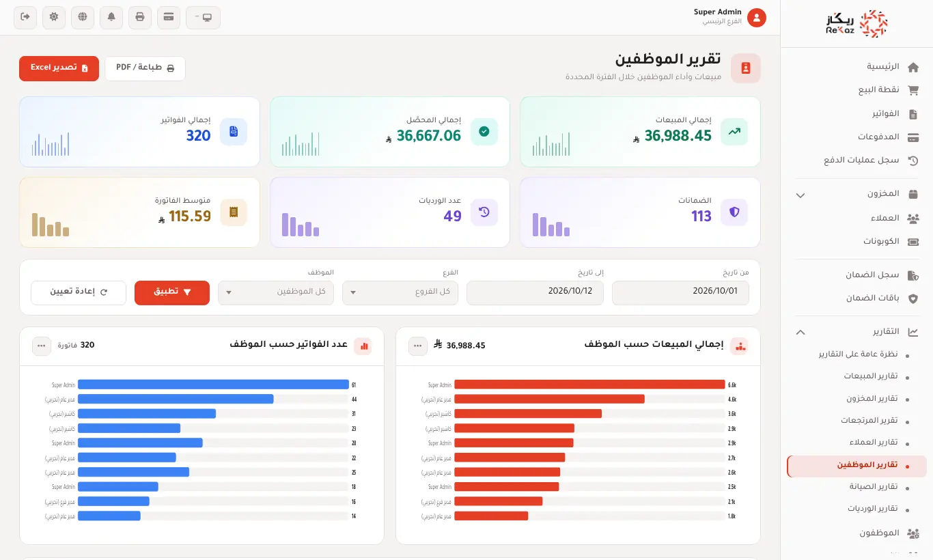Image resolution: width=933 pixels, height=560 pixels.
Task: Click the باقات الضمان shield icon
Action: click(913, 298)
